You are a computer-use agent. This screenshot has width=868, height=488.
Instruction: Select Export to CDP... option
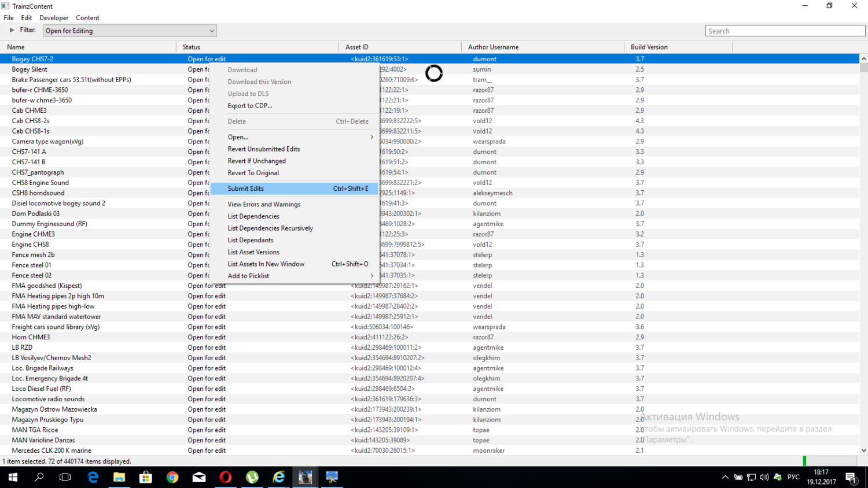[x=250, y=106]
